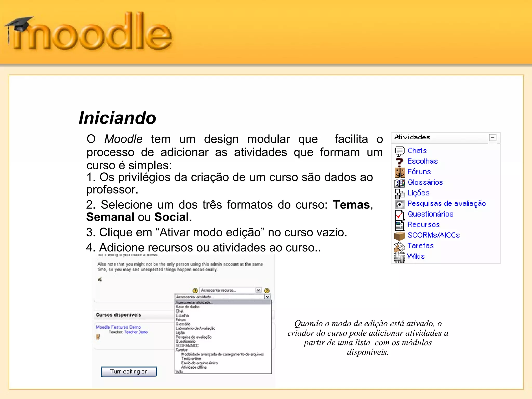
Task: Choose Pesquisa de avaliação from the list
Action: tap(194, 337)
